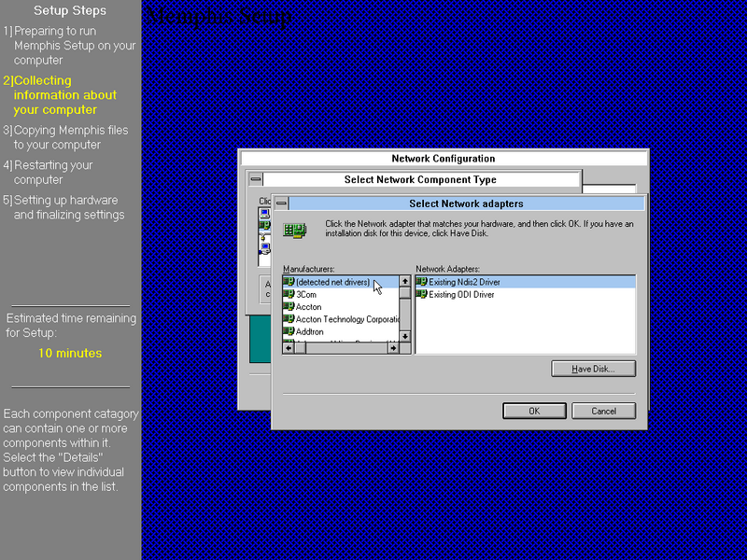Click the Network Configuration title bar
747x560 pixels.
[443, 158]
